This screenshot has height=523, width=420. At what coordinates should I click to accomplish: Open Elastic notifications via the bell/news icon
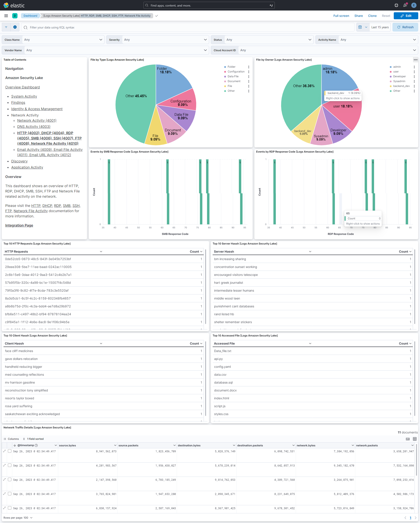pos(405,5)
